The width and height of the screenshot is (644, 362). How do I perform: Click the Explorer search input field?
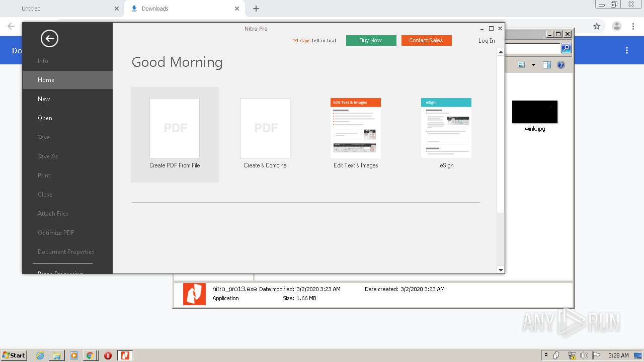tap(532, 48)
